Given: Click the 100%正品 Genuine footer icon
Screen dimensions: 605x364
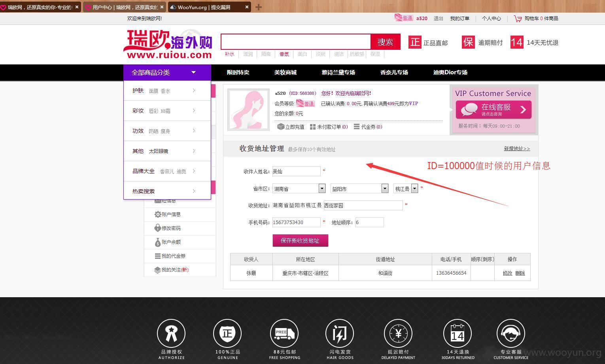Looking at the screenshot, I should (x=227, y=333).
